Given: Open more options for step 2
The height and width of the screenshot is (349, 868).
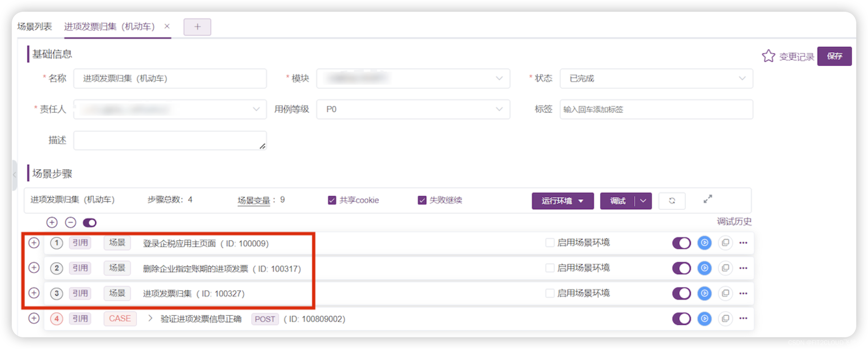Looking at the screenshot, I should [x=743, y=268].
